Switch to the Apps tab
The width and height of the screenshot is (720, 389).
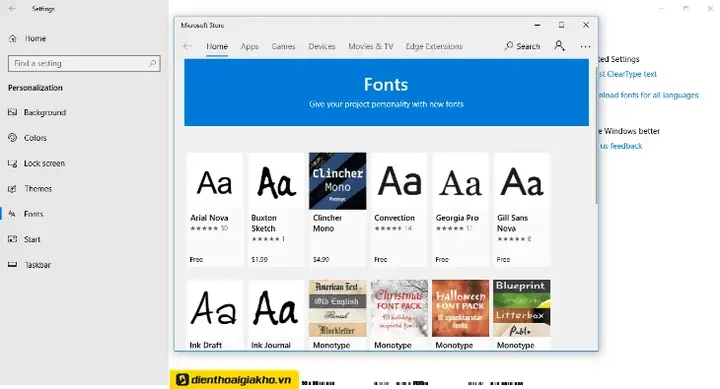249,46
